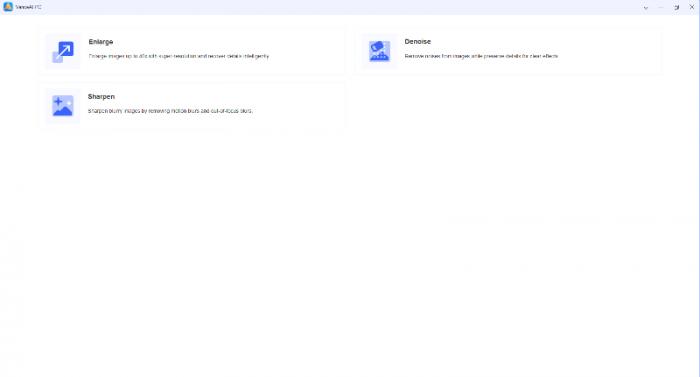
Task: Select the Enlarge images description text
Action: coord(179,56)
